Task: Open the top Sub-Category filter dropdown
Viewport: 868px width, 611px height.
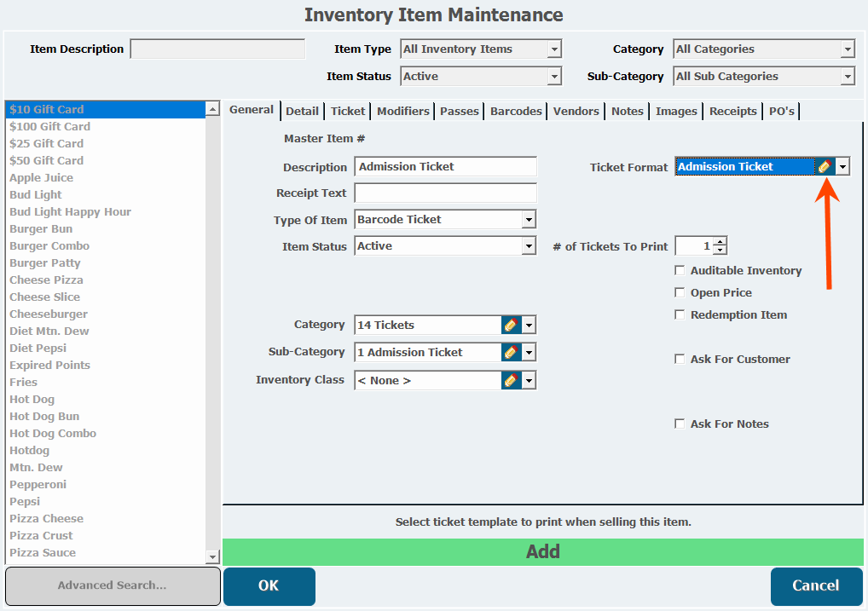Action: click(x=848, y=77)
